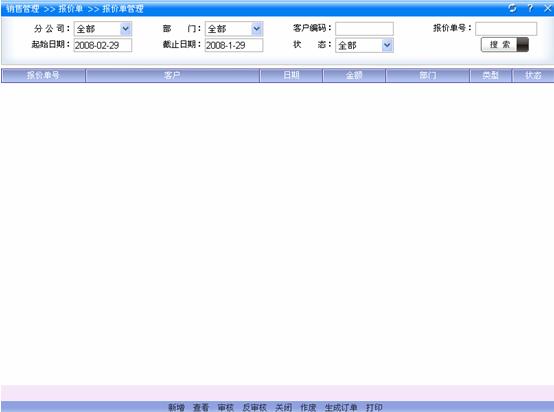Click 反审核 in the bottom toolbar
This screenshot has width=554, height=412.
(x=254, y=407)
